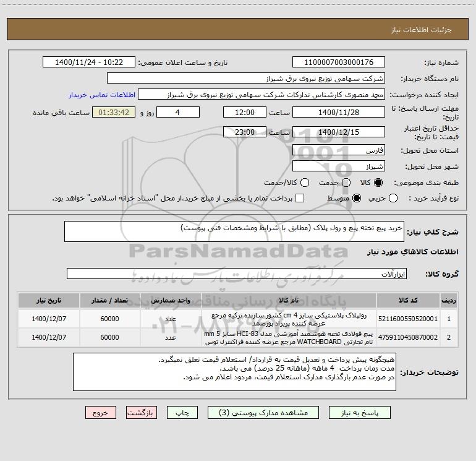Click the 'جزئیات اطلاعات نیاز' page header
Viewport: 476px width, 461px height.
pos(421,30)
